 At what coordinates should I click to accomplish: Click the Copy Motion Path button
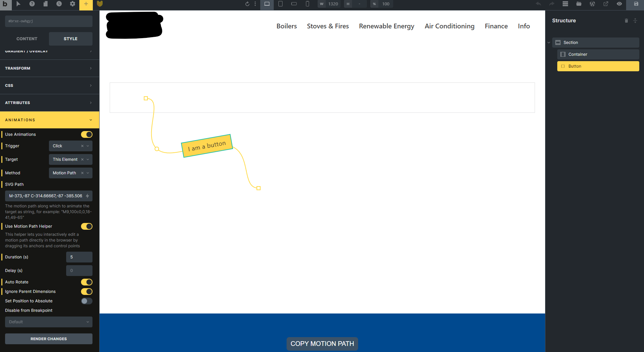pos(322,344)
